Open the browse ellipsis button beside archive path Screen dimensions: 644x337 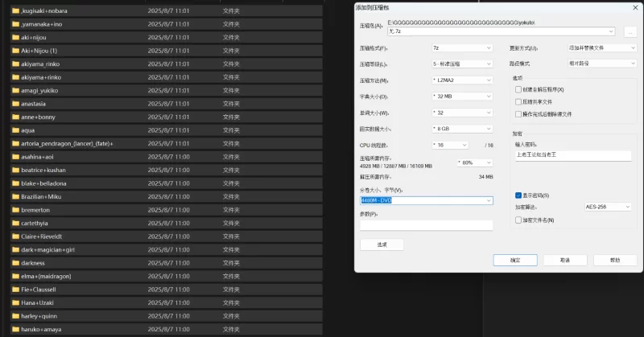[630, 31]
